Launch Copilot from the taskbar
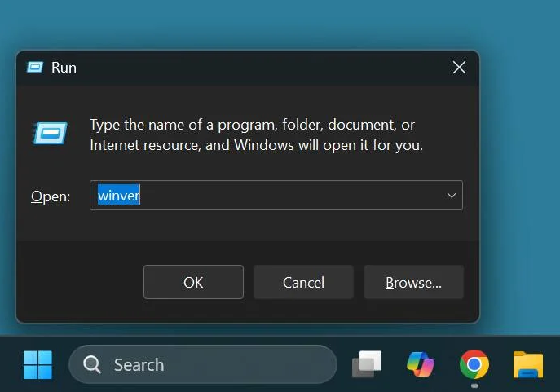This screenshot has width=560, height=392. 420,364
